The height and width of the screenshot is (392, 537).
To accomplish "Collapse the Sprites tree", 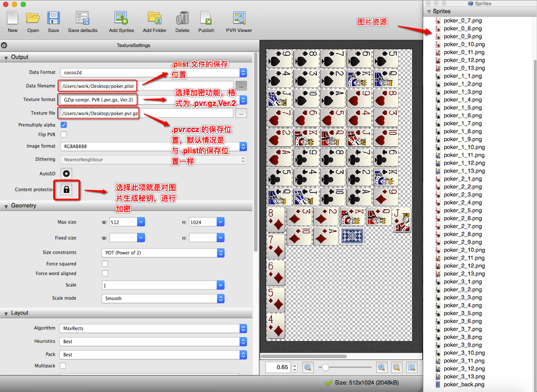I will click(x=429, y=12).
